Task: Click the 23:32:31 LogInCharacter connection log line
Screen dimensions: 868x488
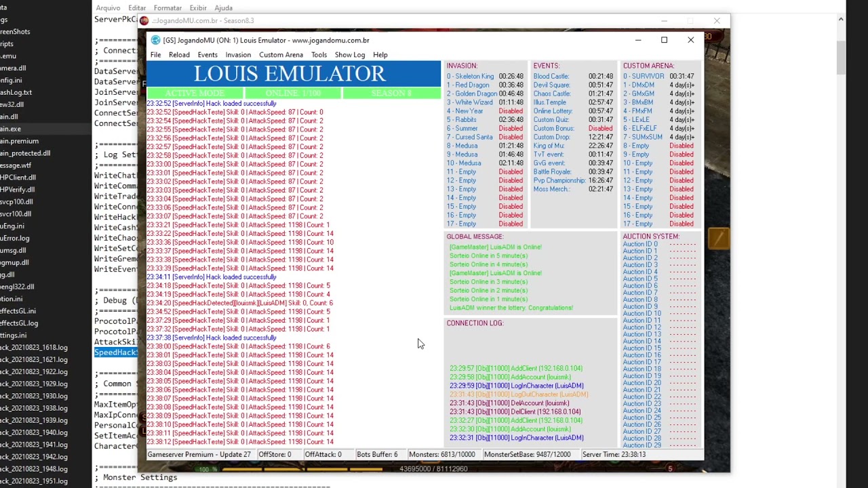Action: [x=516, y=438]
